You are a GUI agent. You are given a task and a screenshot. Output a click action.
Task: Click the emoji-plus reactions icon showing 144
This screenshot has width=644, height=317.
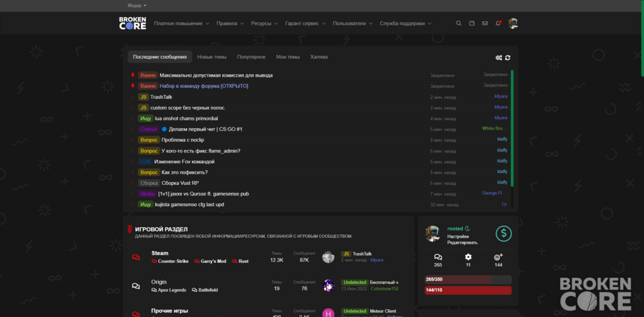[498, 257]
